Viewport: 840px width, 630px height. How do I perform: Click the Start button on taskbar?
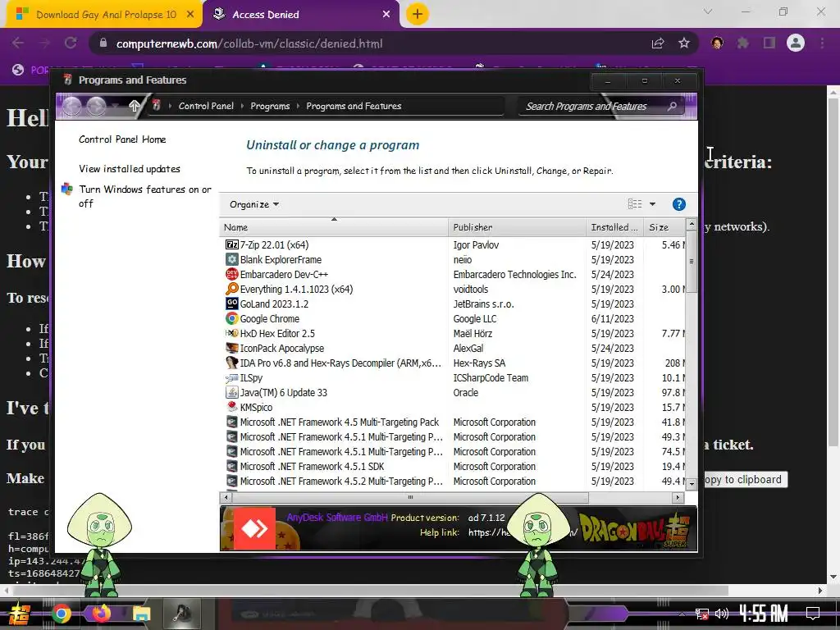[20, 614]
